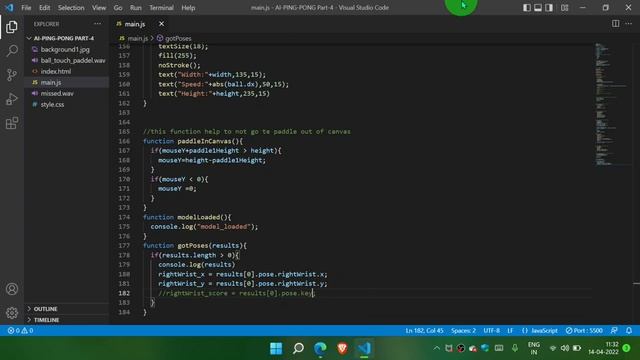Open the Run and Debug view
This screenshot has width=640, height=360.
point(12,99)
